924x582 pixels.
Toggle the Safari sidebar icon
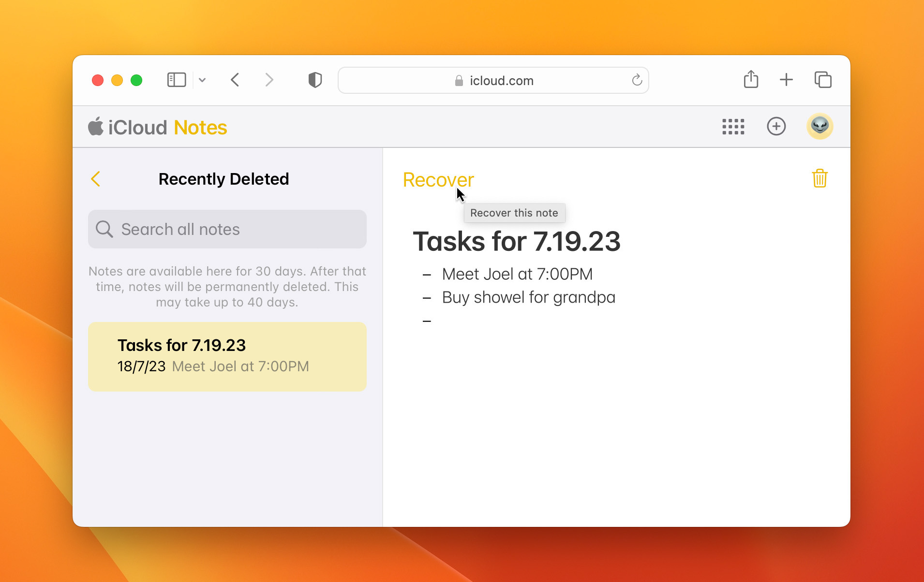(x=177, y=80)
